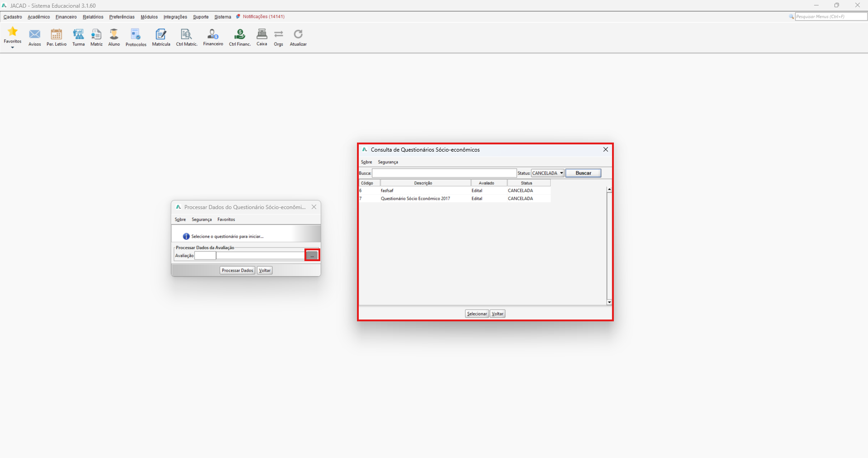Open the Módulos menu
Viewport: 868px width, 458px height.
click(149, 17)
